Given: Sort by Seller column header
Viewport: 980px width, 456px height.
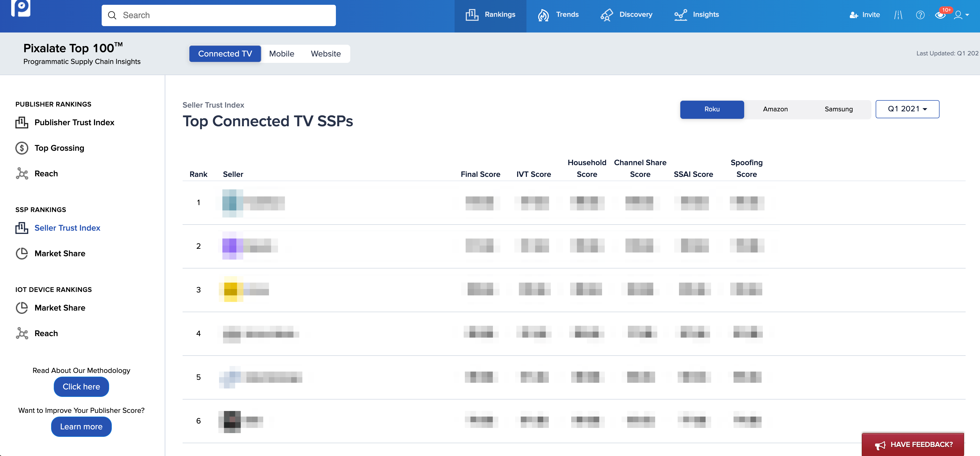Looking at the screenshot, I should click(x=233, y=174).
